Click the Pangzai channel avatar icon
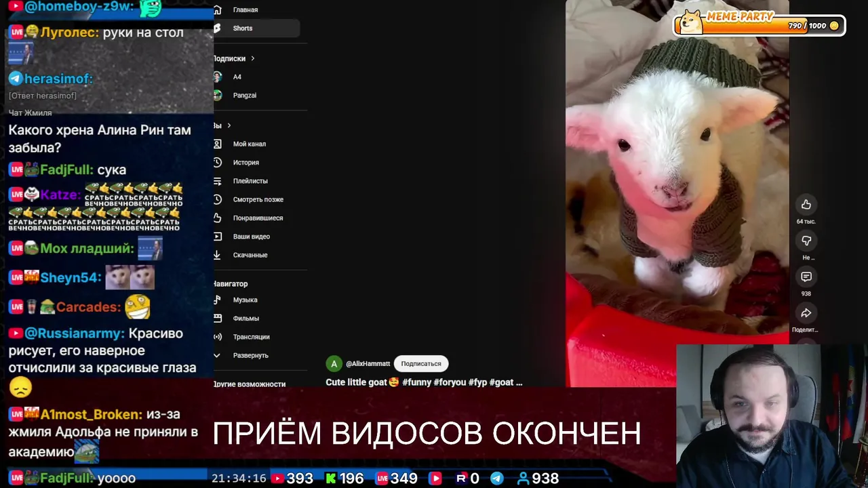This screenshot has height=488, width=868. click(x=217, y=95)
